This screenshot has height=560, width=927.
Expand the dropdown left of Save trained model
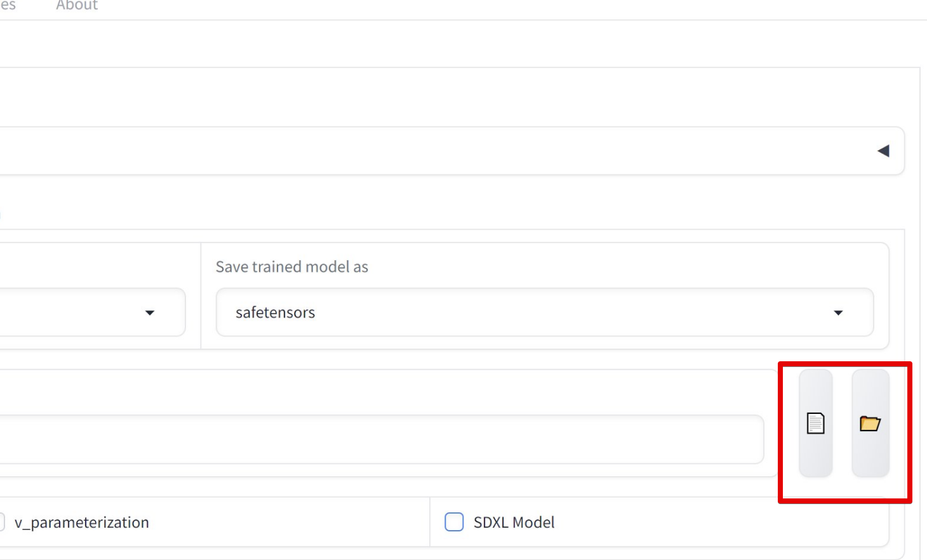[x=150, y=313]
